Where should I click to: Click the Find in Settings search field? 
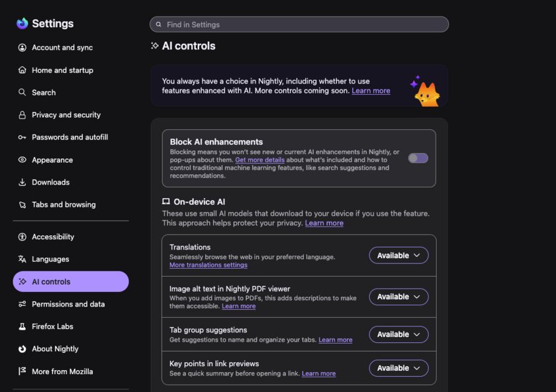(299, 24)
